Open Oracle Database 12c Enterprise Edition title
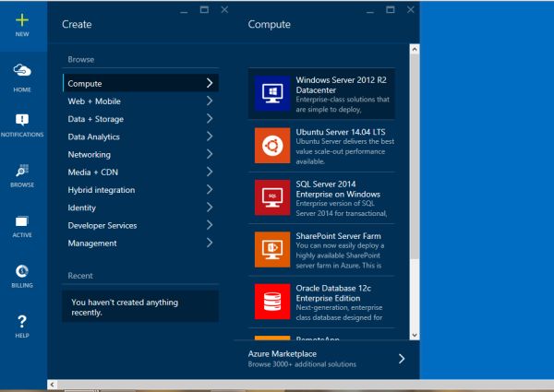The width and height of the screenshot is (554, 392). (x=333, y=293)
